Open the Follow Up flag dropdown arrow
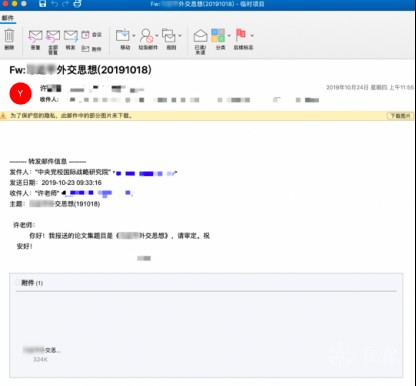The width and height of the screenshot is (416, 386). tap(252, 36)
